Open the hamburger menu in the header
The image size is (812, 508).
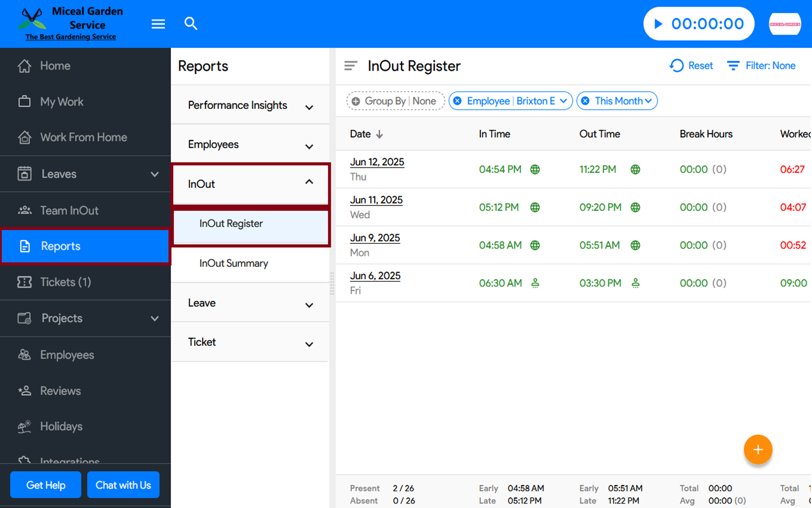click(158, 24)
